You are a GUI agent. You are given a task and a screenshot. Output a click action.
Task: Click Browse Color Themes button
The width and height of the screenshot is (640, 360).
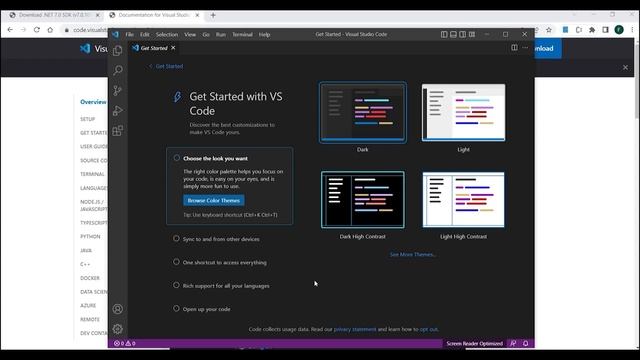click(214, 200)
